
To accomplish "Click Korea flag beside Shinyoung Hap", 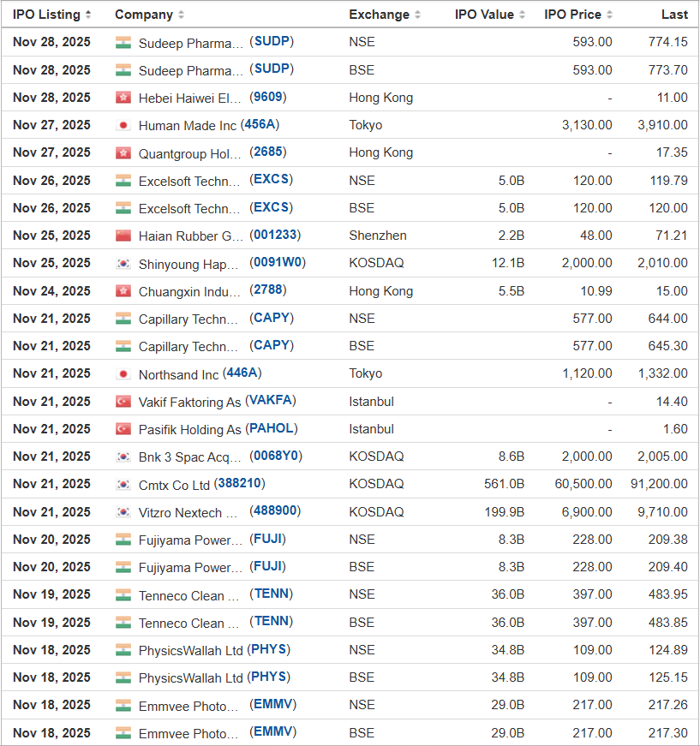I will coord(123,263).
